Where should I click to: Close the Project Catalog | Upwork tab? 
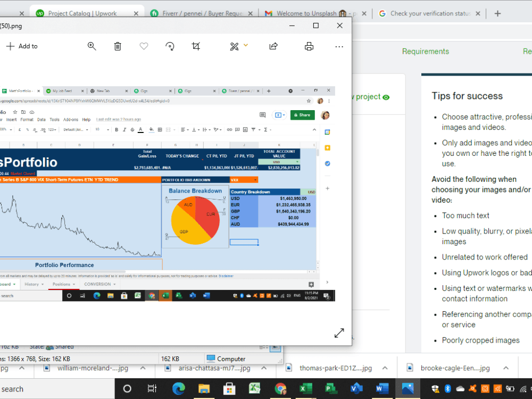click(136, 14)
